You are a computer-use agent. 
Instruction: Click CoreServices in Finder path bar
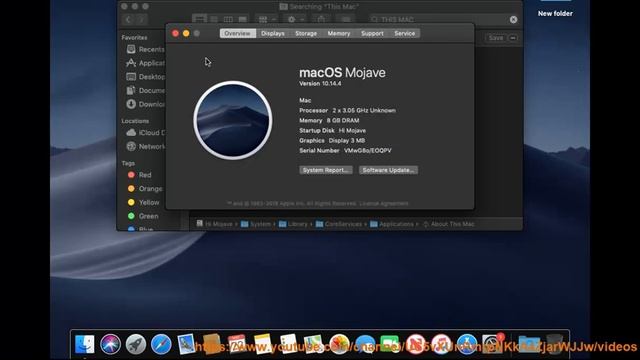pyautogui.click(x=339, y=224)
